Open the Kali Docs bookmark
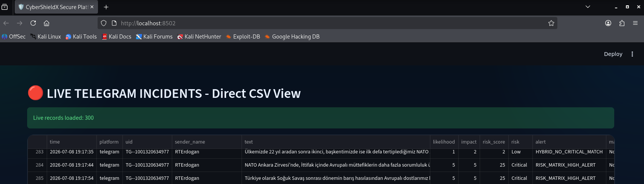Screen dimensions: 644x184 pos(116,37)
